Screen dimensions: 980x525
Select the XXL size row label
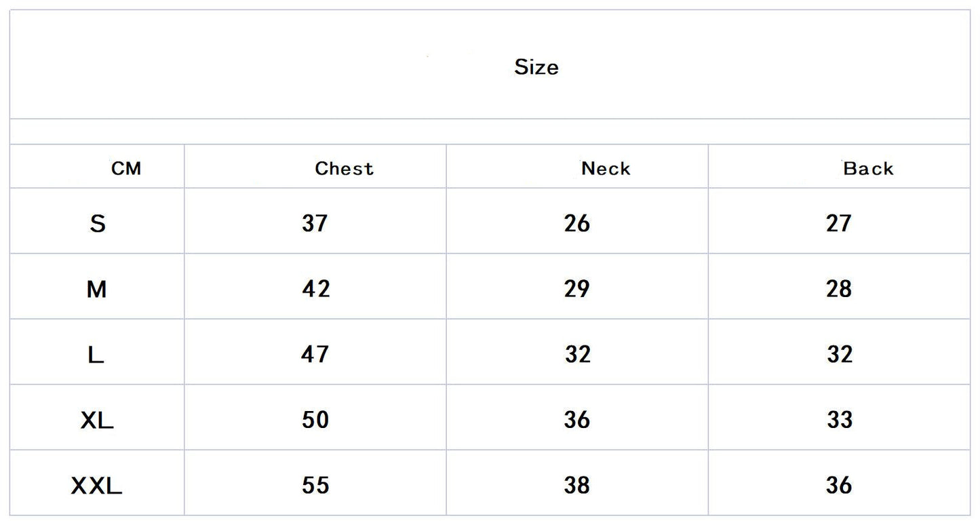coord(96,486)
